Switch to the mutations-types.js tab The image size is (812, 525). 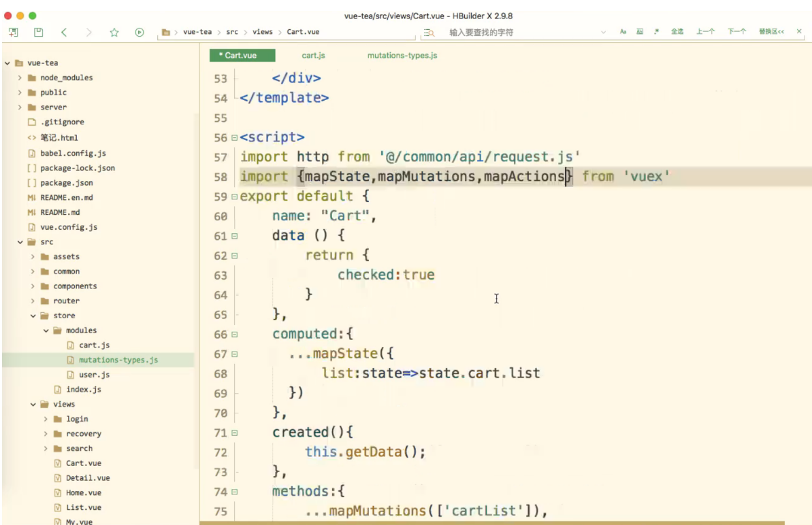coord(402,55)
